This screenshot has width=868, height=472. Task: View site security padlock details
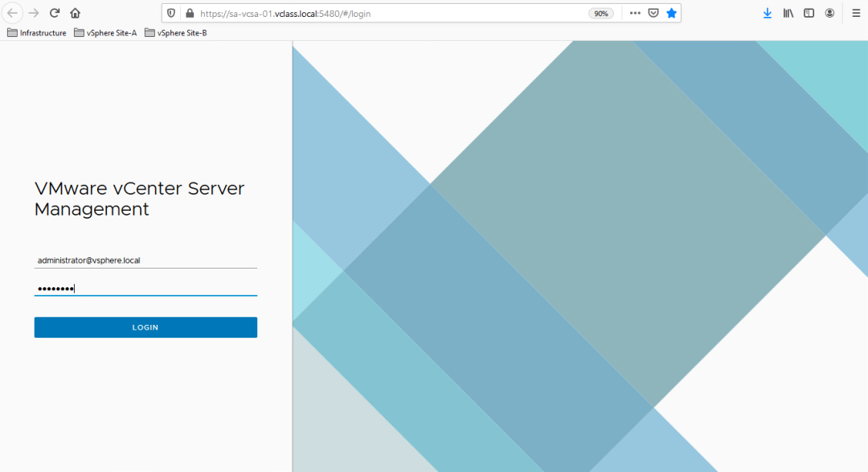pyautogui.click(x=190, y=14)
